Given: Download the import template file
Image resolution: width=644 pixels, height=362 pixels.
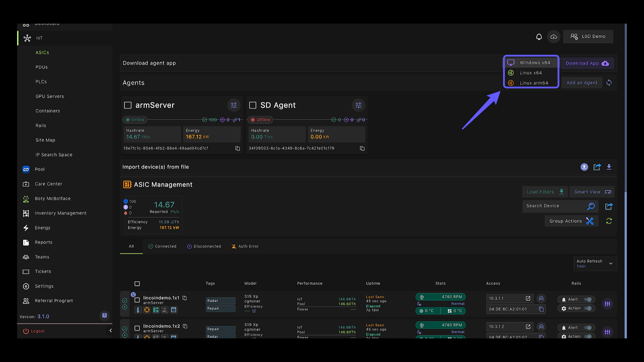Looking at the screenshot, I should click(x=609, y=167).
